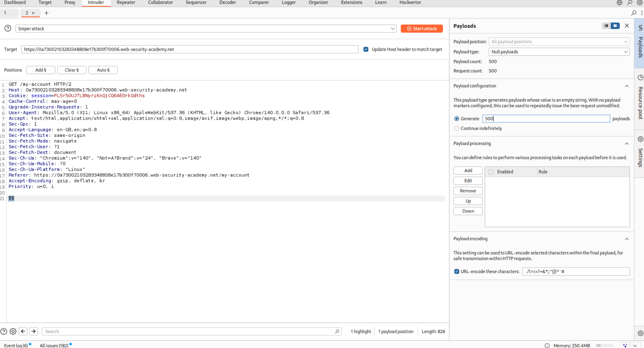Click the Target URL input field
This screenshot has height=348, width=644.
click(189, 49)
